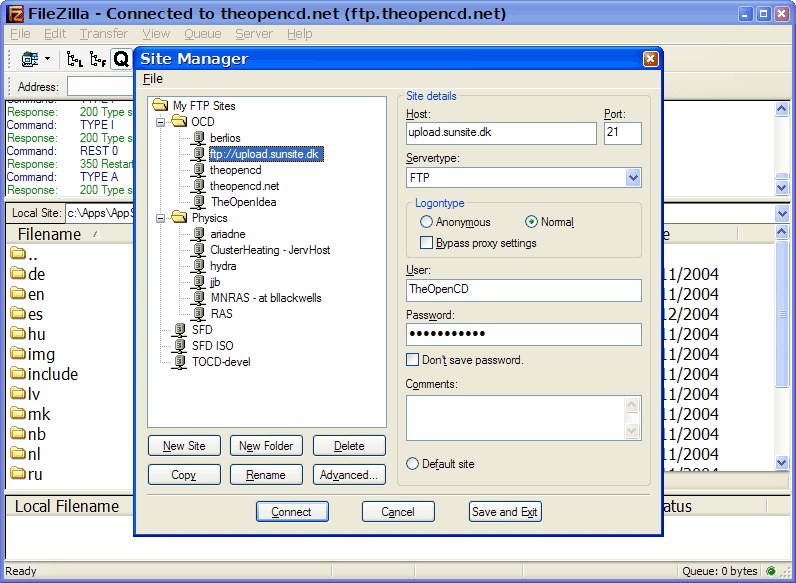Click Save and Exit button
This screenshot has width=796, height=583.
coord(505,512)
